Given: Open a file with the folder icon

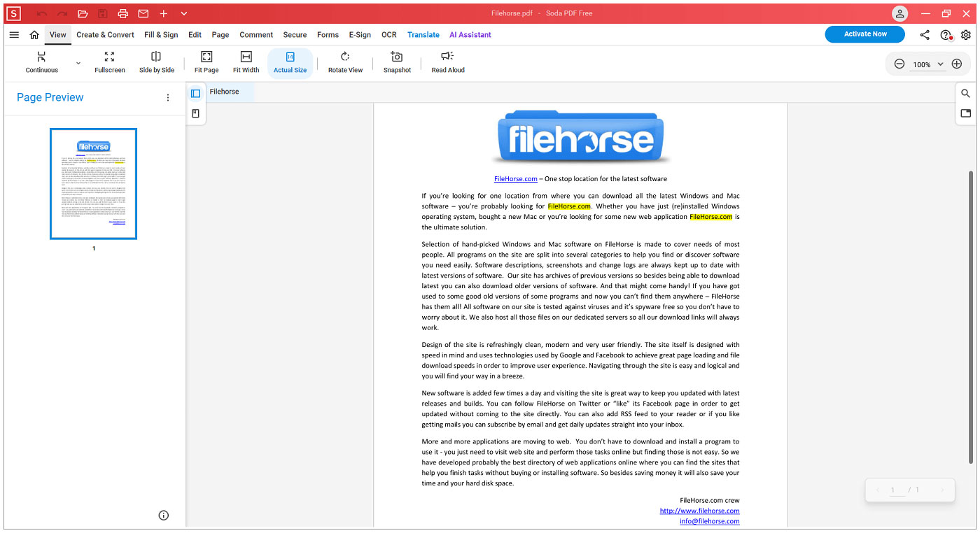Looking at the screenshot, I should [83, 14].
